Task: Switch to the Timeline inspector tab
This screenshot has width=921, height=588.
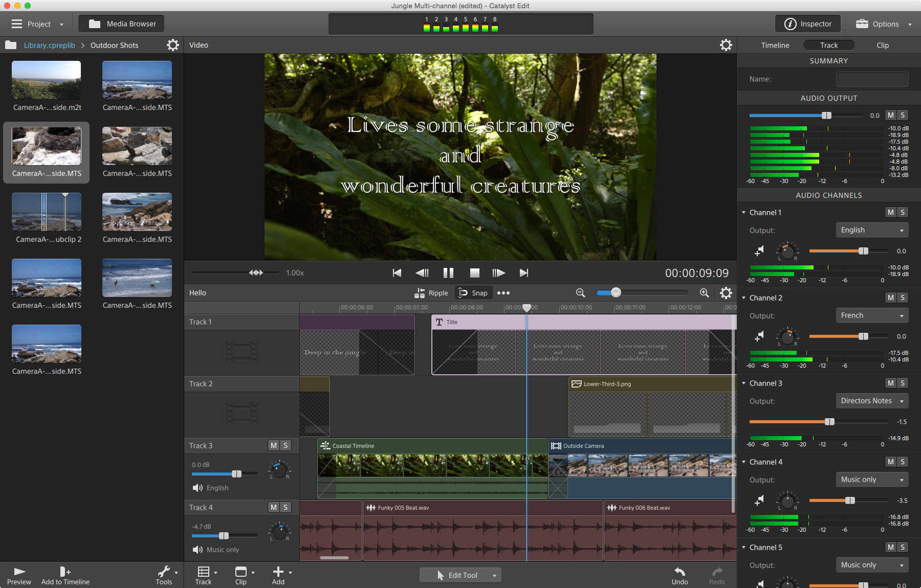Action: [x=775, y=45]
